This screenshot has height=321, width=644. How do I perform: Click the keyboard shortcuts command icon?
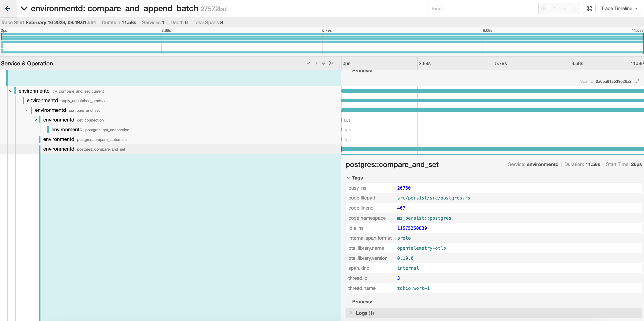pyautogui.click(x=589, y=9)
